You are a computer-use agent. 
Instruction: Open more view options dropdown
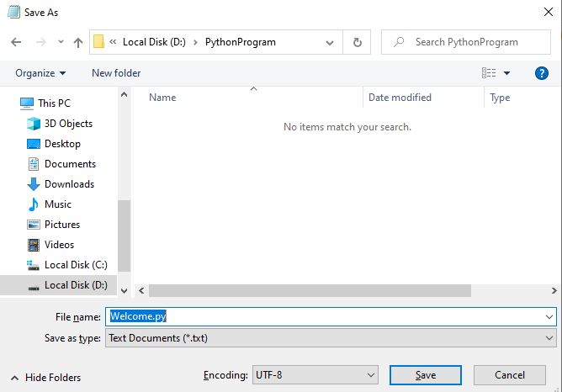[x=506, y=73]
